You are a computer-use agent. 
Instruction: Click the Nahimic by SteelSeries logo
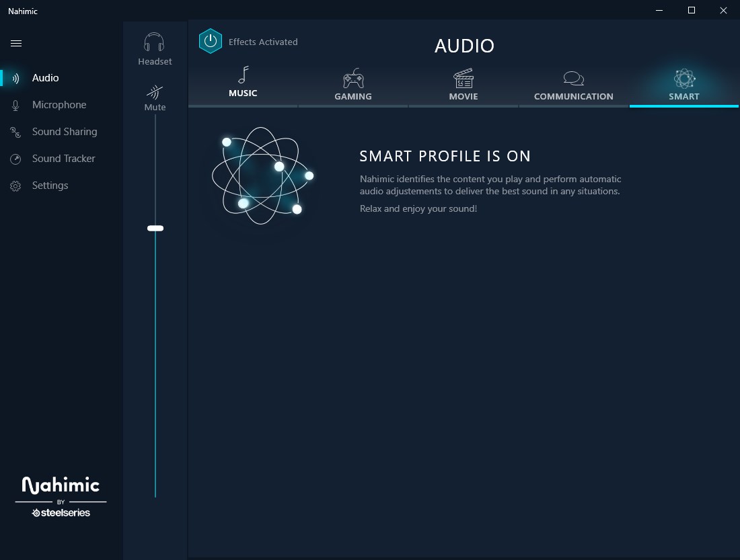tap(61, 495)
